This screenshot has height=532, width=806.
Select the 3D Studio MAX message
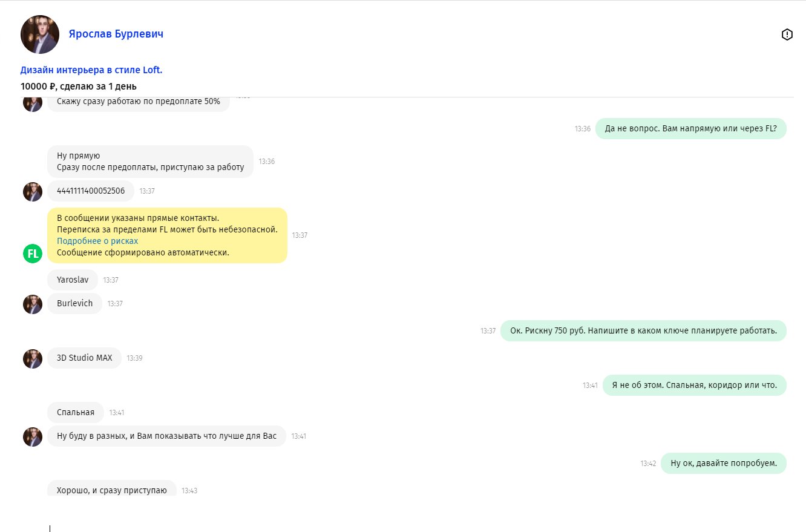tap(85, 358)
